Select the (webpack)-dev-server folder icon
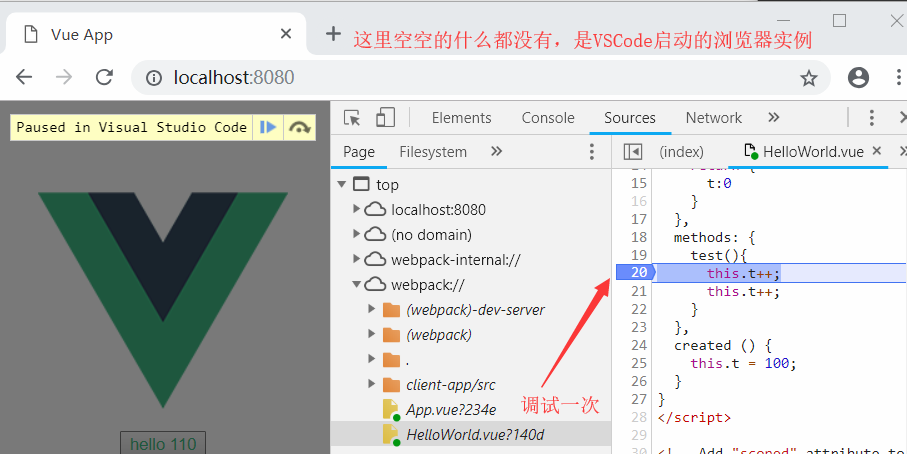 click(392, 310)
